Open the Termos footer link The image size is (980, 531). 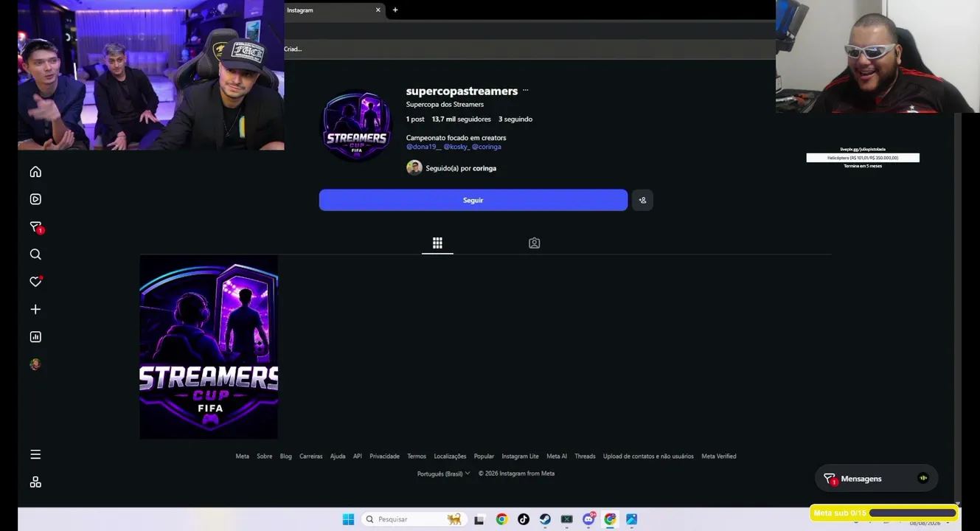(x=417, y=457)
